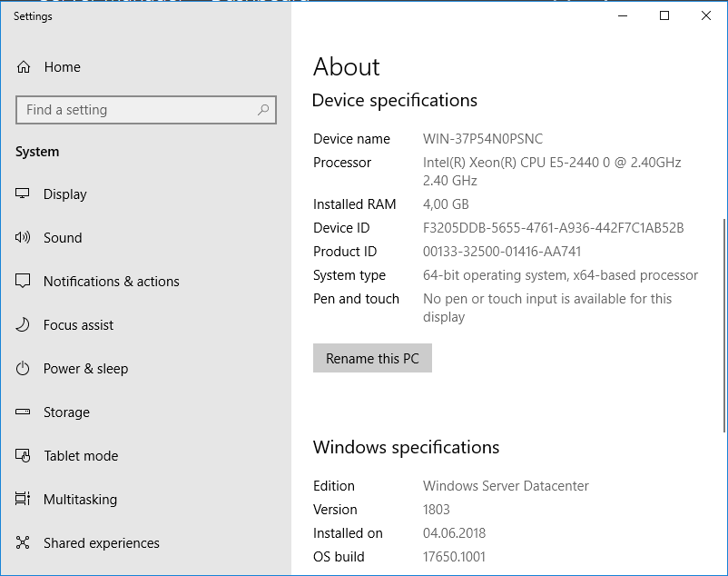Click the Storage drive icon
This screenshot has width=728, height=576.
pyautogui.click(x=23, y=412)
